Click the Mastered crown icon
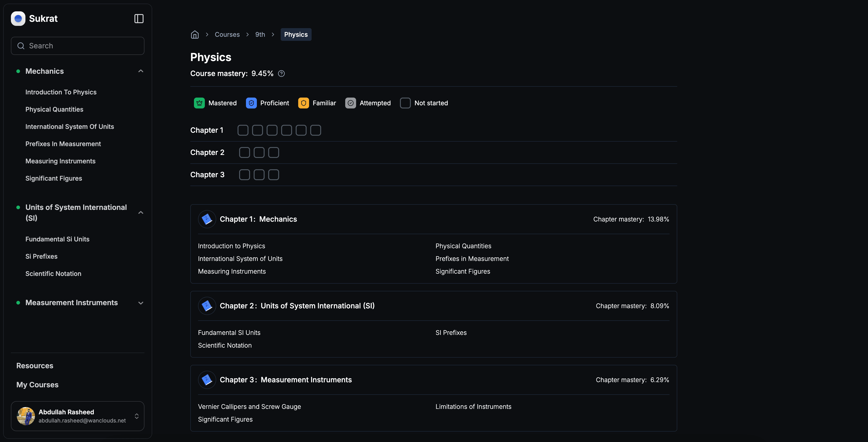Image resolution: width=868 pixels, height=442 pixels. click(x=199, y=103)
